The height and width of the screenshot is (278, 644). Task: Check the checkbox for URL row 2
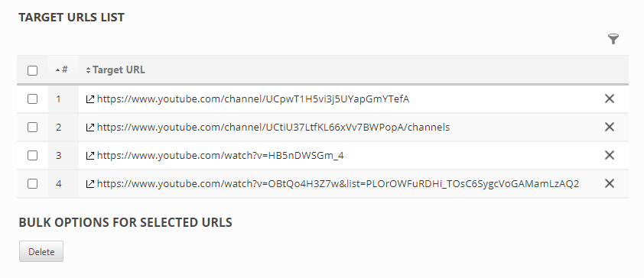[x=32, y=127]
